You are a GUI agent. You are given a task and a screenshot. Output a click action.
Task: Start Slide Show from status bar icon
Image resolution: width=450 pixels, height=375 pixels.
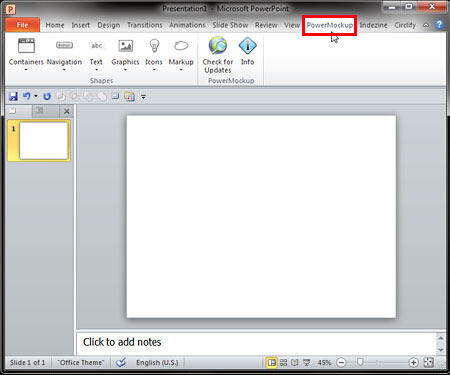tap(306, 362)
